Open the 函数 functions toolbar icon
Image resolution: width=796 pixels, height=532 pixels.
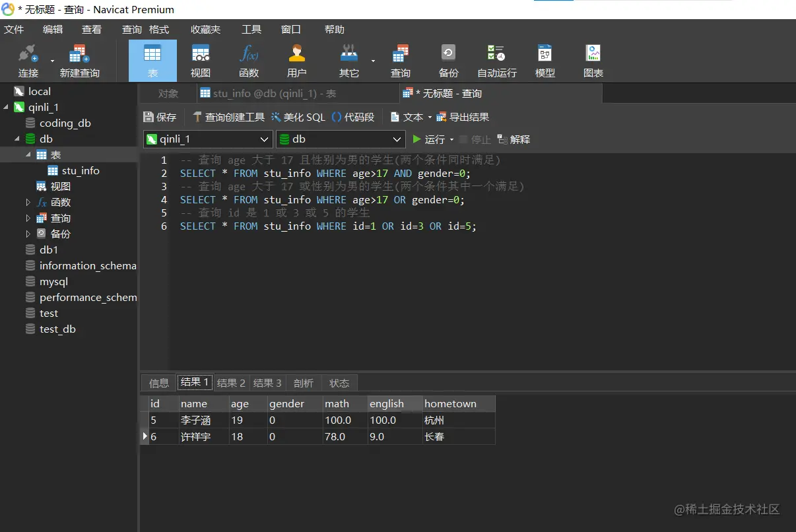pyautogui.click(x=249, y=61)
